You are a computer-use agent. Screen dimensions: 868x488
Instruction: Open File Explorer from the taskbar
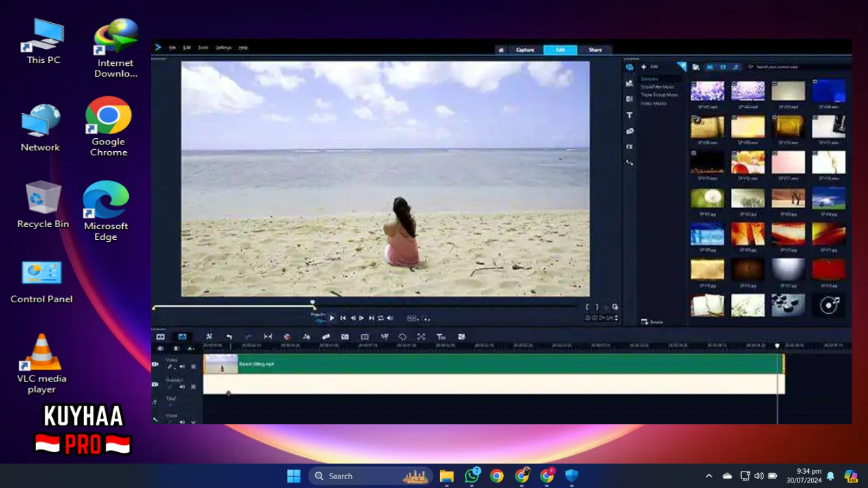[x=446, y=476]
